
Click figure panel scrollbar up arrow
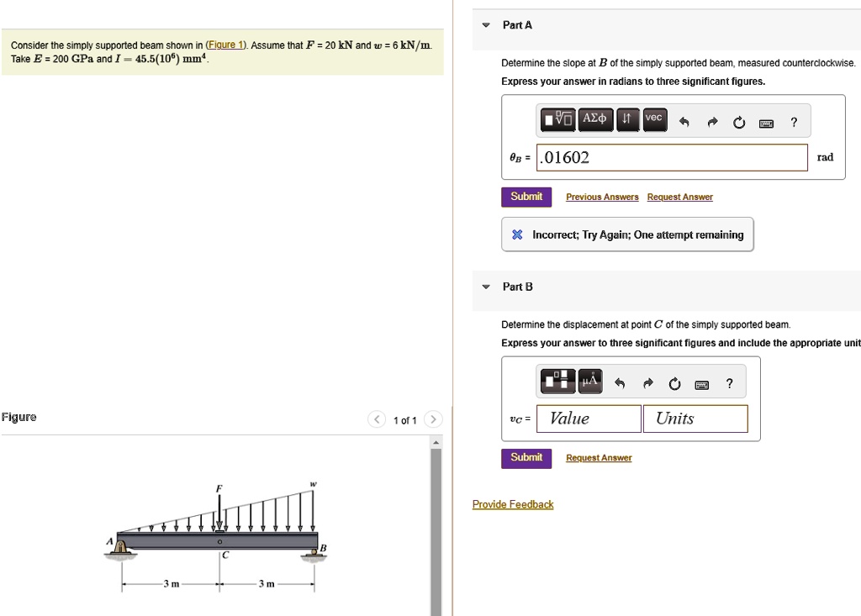pos(436,442)
